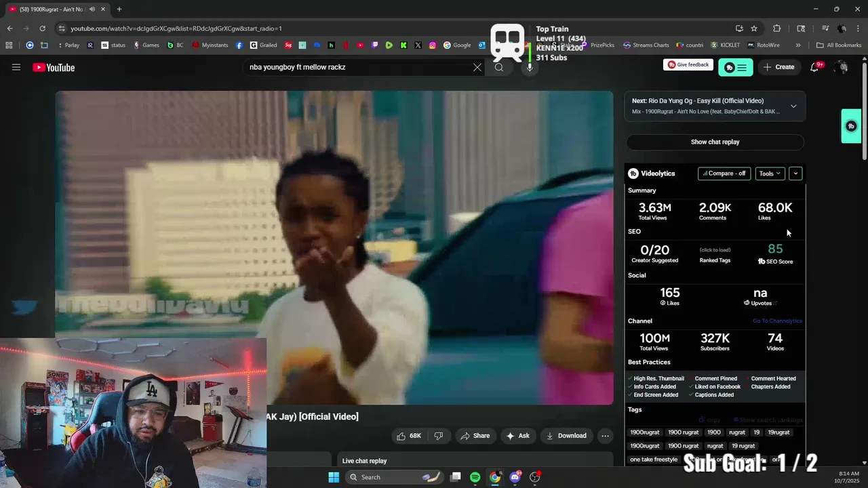Select the '1900rugrat' tag in first row

click(645, 432)
